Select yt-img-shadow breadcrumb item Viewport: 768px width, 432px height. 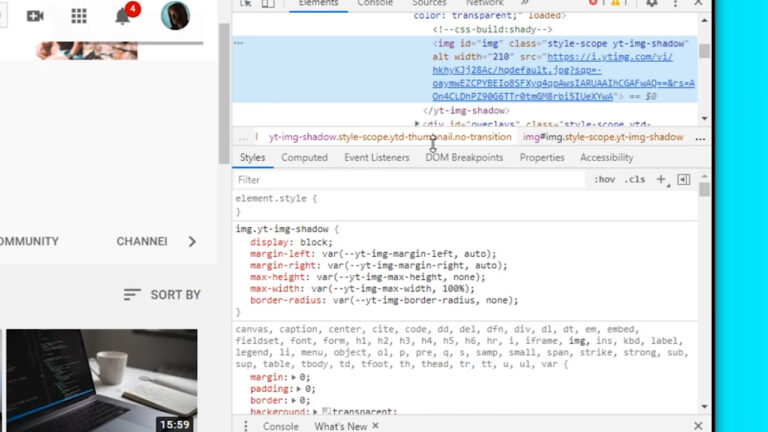(x=390, y=137)
